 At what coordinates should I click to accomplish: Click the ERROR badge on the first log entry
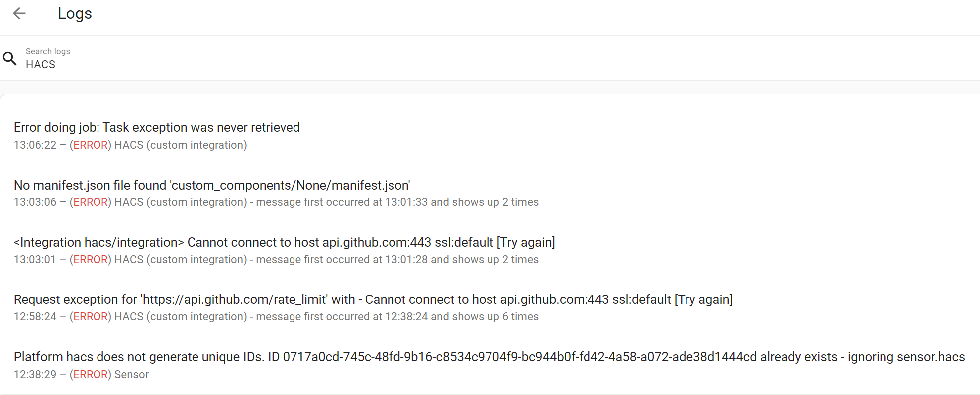pos(90,145)
